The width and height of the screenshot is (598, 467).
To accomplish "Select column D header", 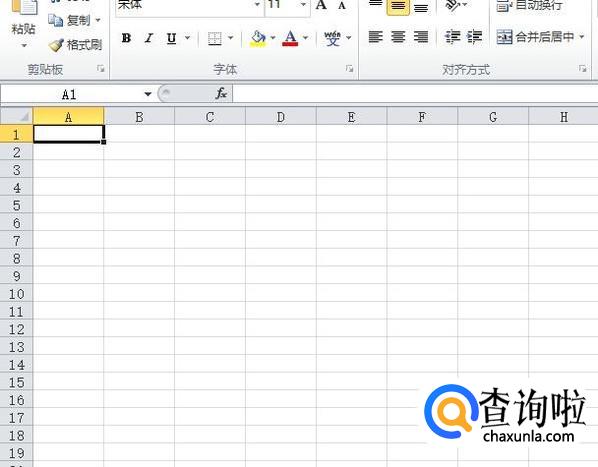I will point(281,117).
